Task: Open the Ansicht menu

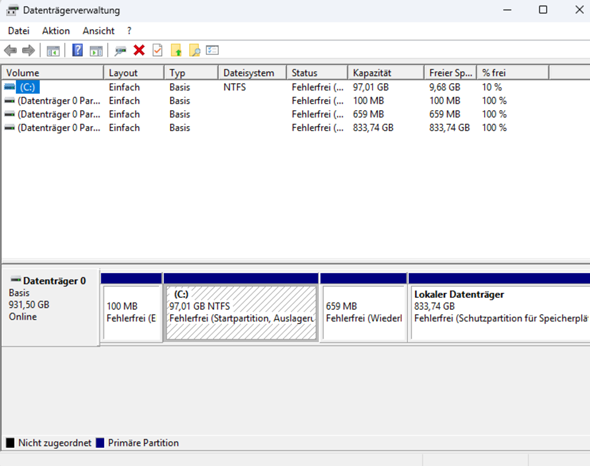Action: click(99, 31)
